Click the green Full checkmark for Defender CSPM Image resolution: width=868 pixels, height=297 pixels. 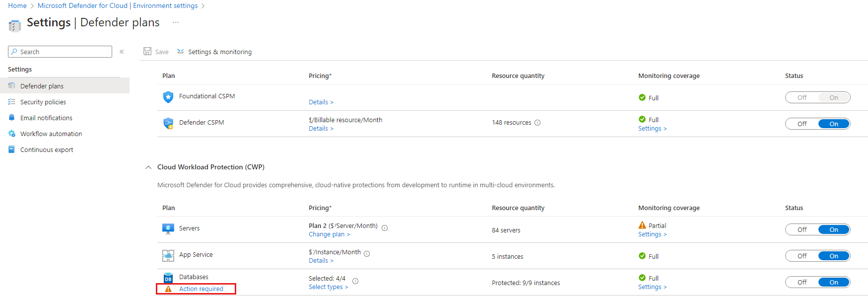pyautogui.click(x=642, y=119)
